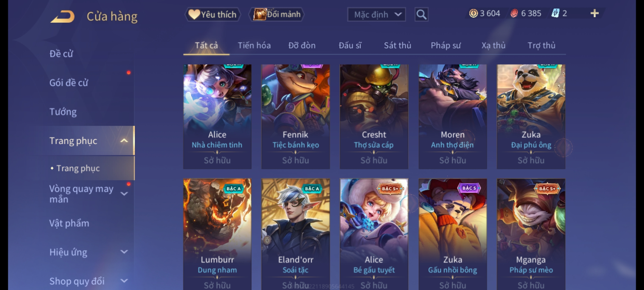Viewport: 644px width, 290px height.
Task: Collapse the Trang phục sidebar section
Action: (x=124, y=141)
